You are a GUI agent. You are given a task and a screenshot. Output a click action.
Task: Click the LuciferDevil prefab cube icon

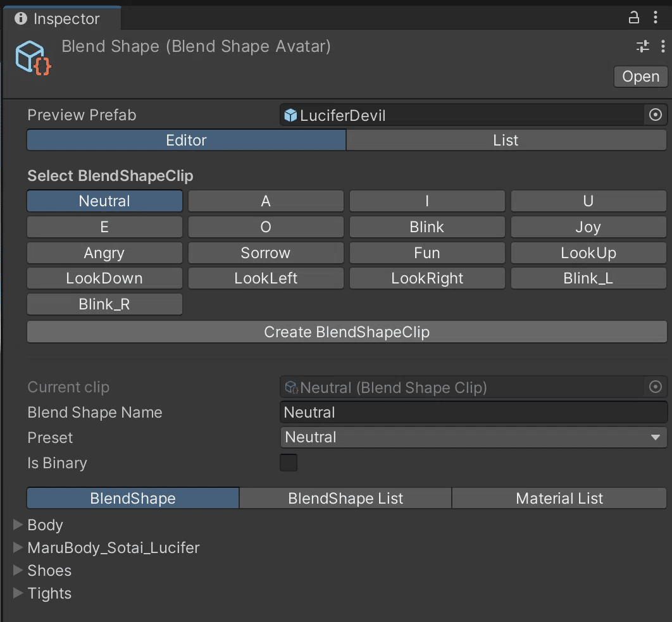[290, 115]
